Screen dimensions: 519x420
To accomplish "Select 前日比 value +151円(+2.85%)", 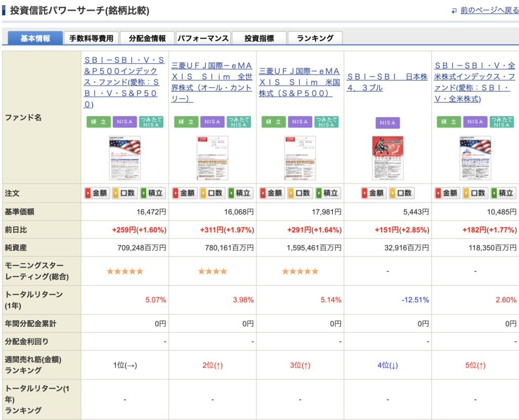I will tap(402, 230).
